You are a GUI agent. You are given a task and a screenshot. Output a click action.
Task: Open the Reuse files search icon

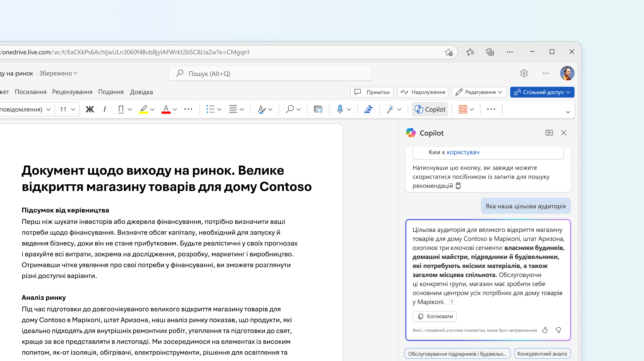pyautogui.click(x=318, y=109)
